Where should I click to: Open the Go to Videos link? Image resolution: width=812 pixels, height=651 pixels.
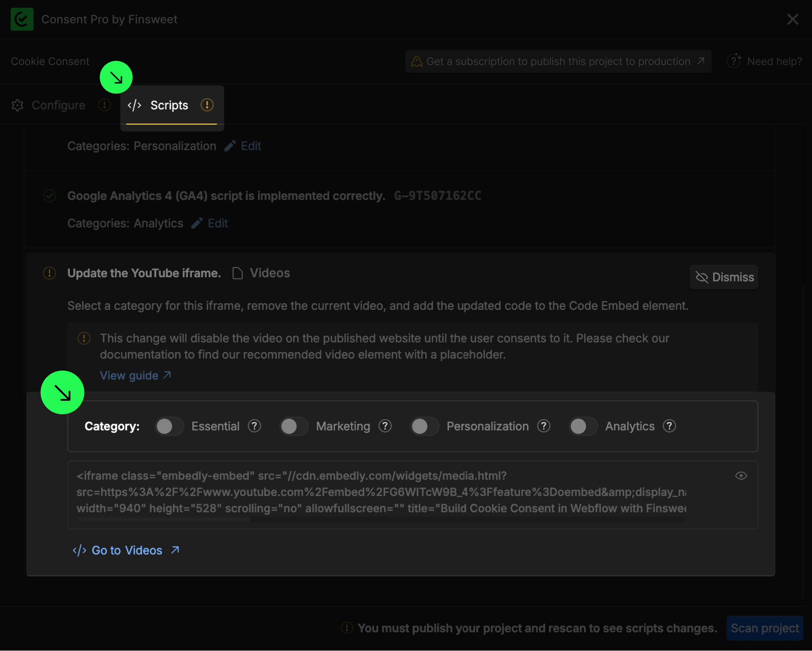(x=127, y=550)
